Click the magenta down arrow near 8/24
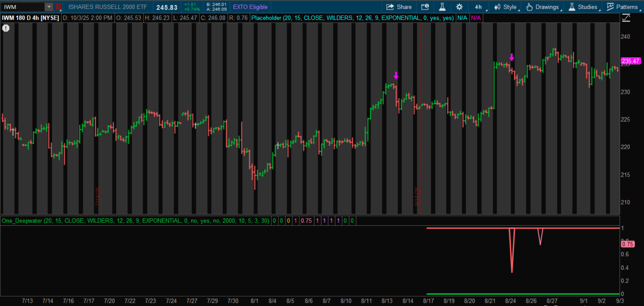 (x=512, y=57)
